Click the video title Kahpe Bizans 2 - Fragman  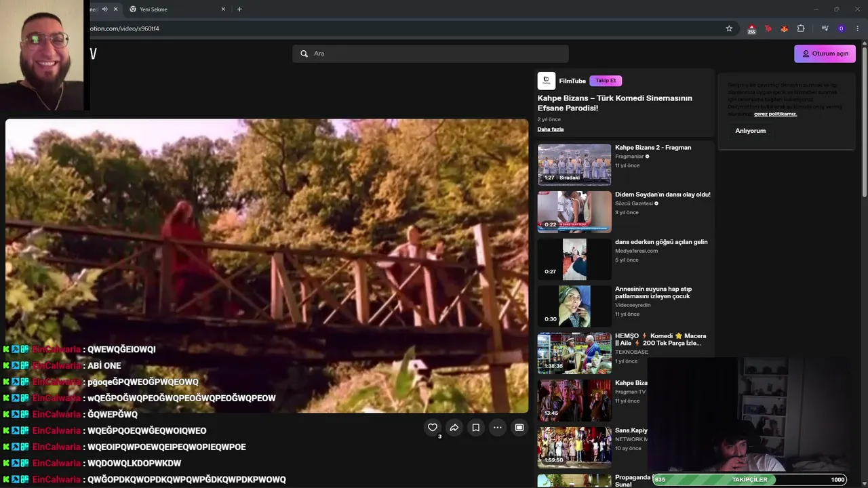(x=653, y=147)
